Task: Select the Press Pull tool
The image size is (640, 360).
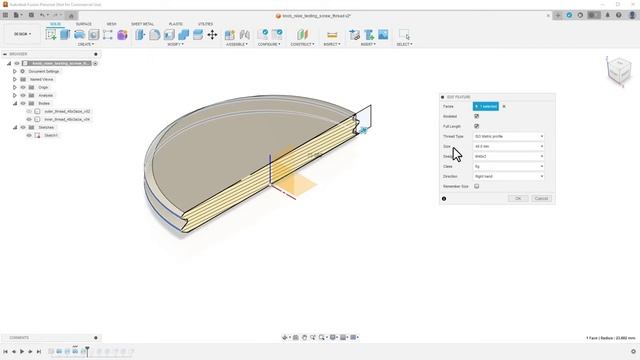Action: [140, 35]
